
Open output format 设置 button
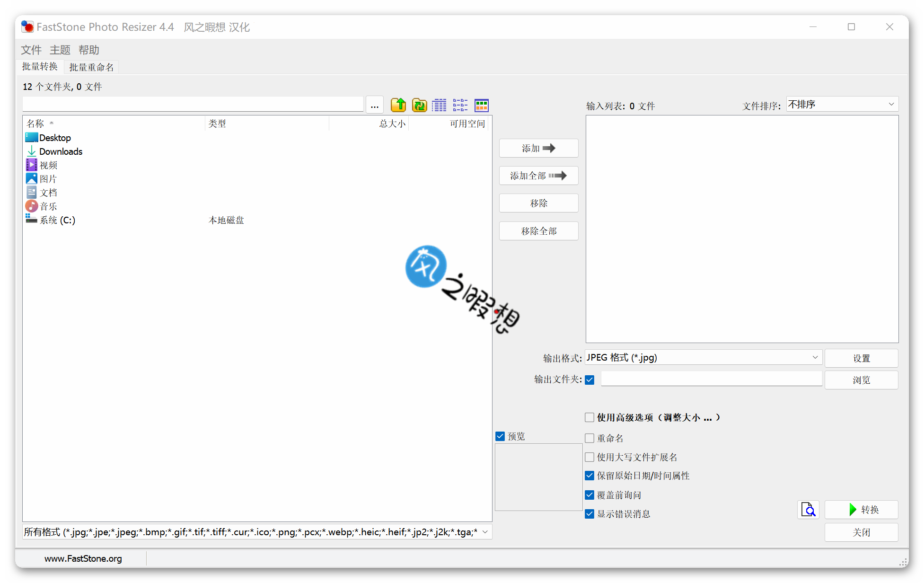861,358
